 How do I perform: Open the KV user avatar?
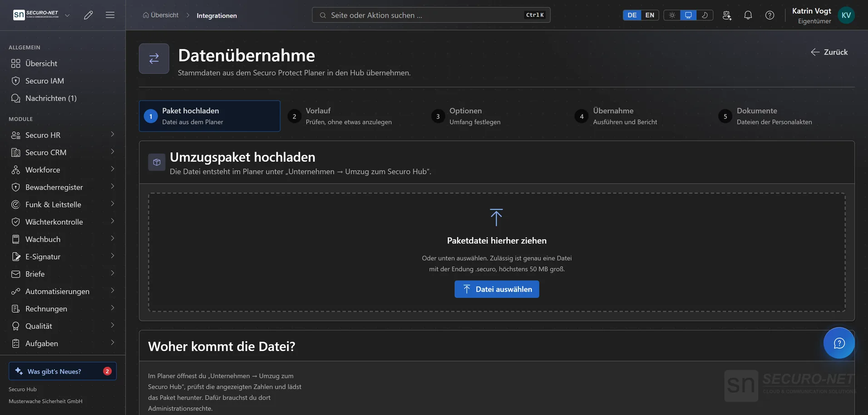point(846,15)
